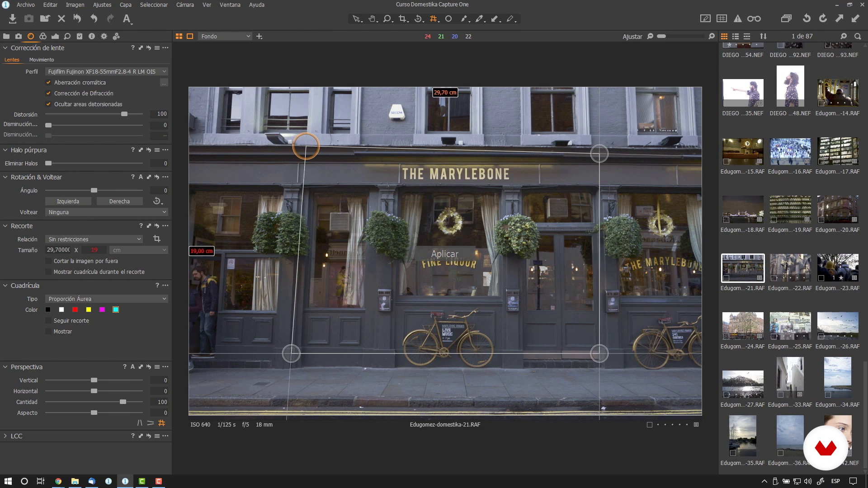Expand the LCC panel
868x488 pixels.
[x=5, y=436]
